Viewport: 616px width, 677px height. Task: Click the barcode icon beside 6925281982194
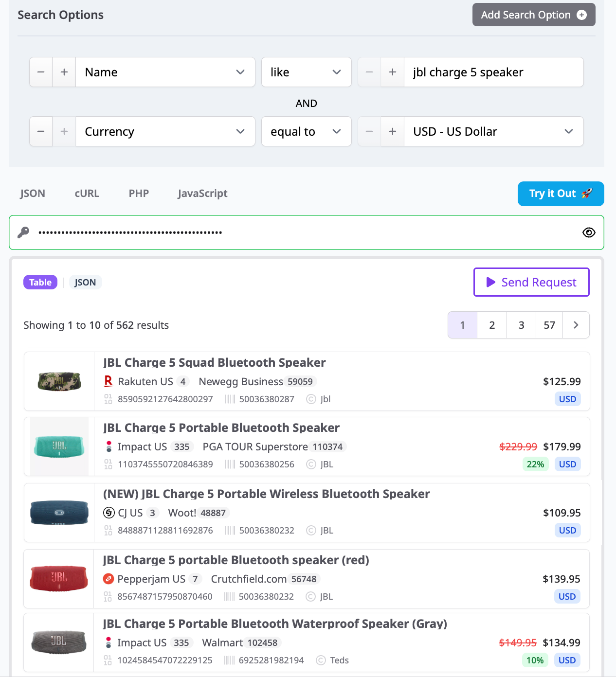click(230, 660)
